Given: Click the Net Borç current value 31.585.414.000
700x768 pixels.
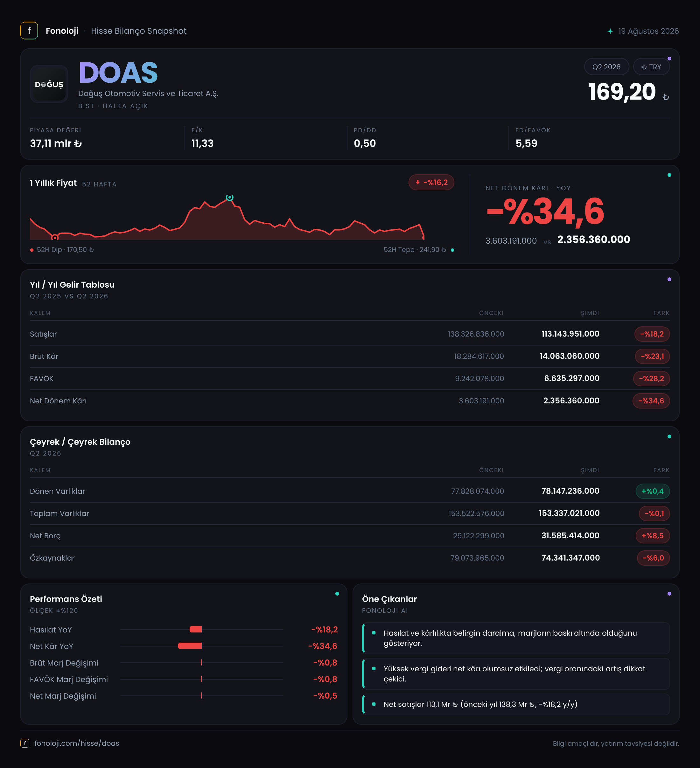Looking at the screenshot, I should [x=570, y=536].
